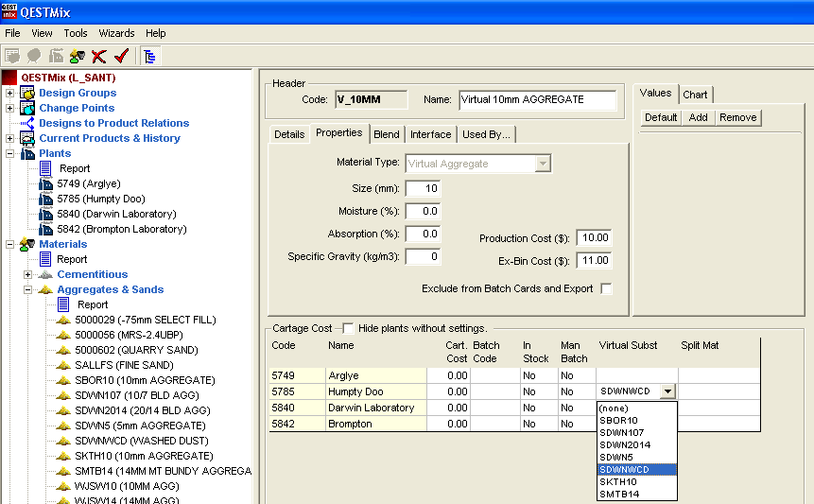Click the Design Groups tree icon

coord(27,93)
